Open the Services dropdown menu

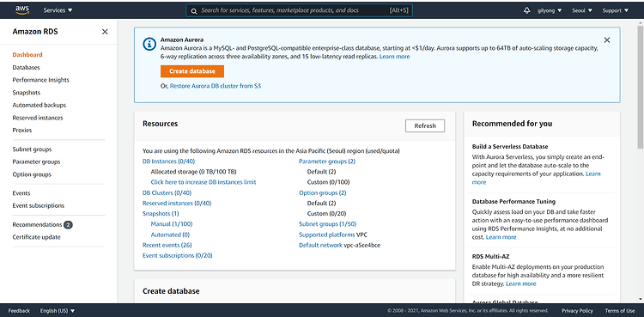[x=58, y=10]
